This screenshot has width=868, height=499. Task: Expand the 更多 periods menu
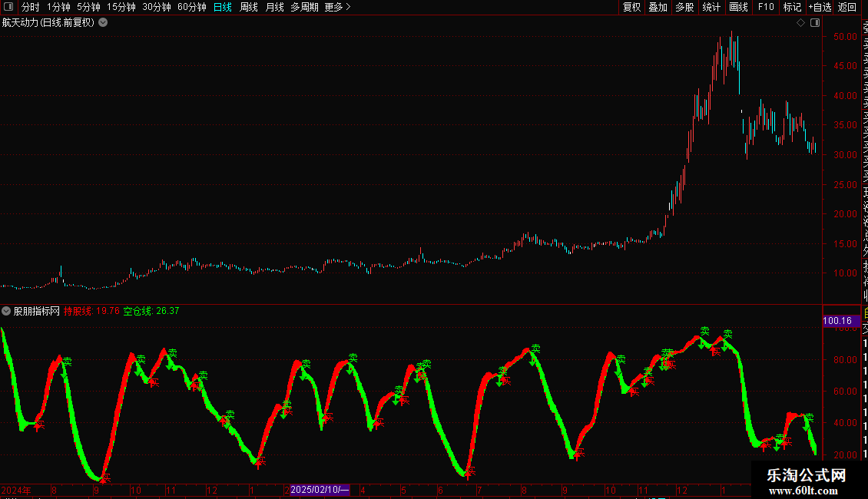(x=338, y=7)
